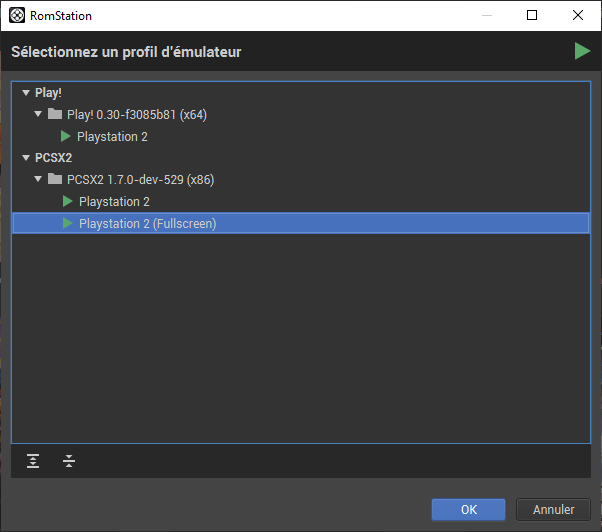Click the green launch arrow in the header
The width and height of the screenshot is (602, 532).
(x=582, y=51)
